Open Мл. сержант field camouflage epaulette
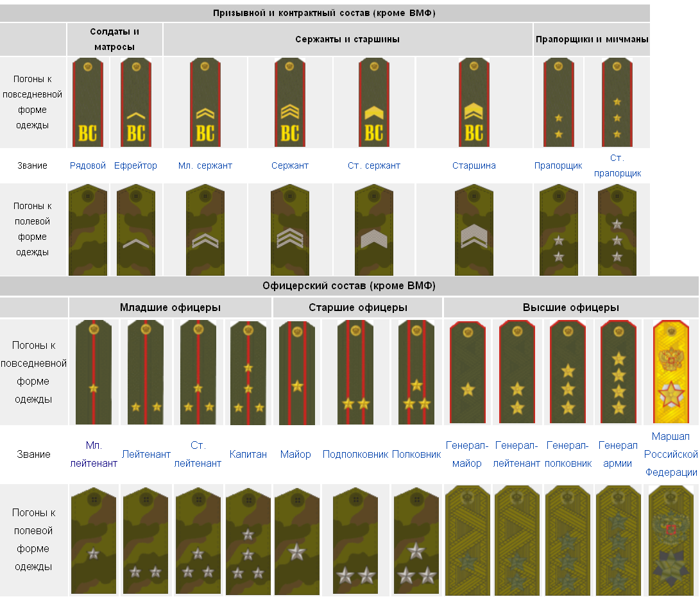The image size is (700, 597). (205, 230)
